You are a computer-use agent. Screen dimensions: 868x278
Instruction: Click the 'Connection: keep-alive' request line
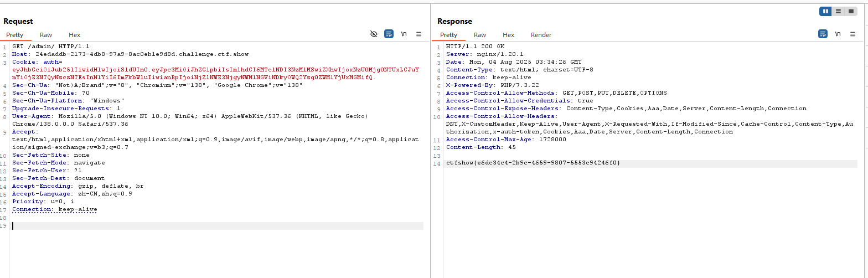[x=54, y=209]
